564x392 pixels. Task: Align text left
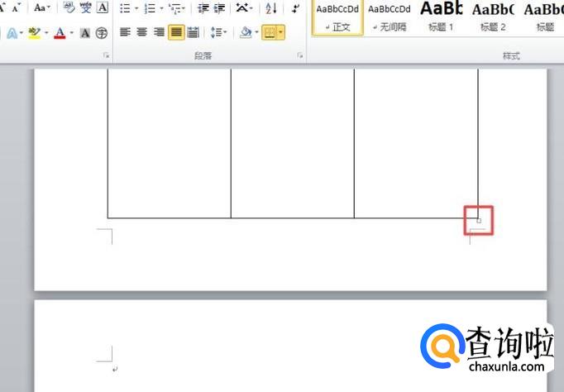pos(125,32)
